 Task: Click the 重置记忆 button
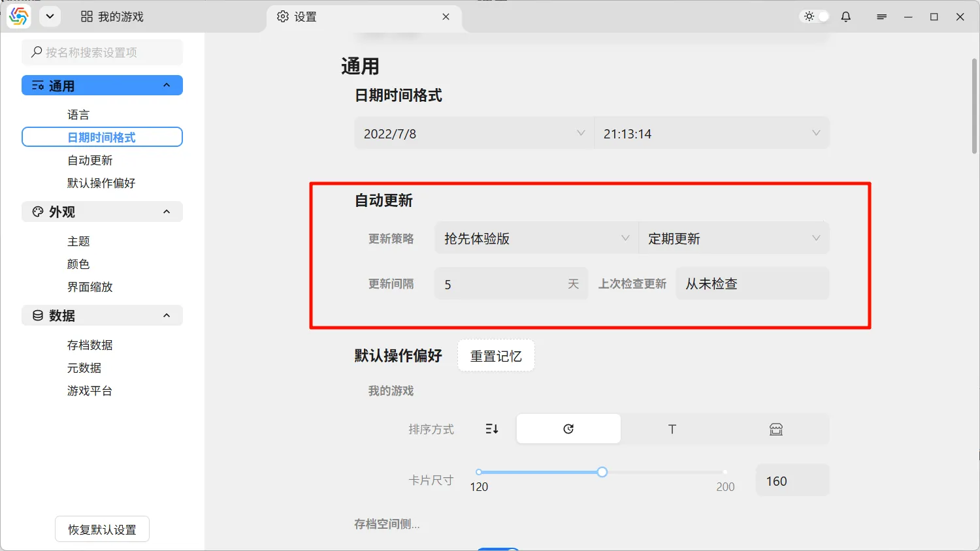pyautogui.click(x=496, y=356)
